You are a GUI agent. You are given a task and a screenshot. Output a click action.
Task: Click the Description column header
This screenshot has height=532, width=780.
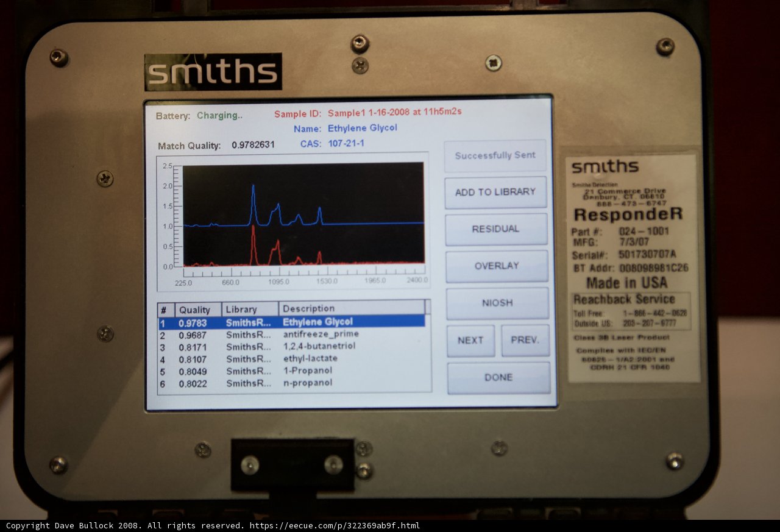[352, 308]
